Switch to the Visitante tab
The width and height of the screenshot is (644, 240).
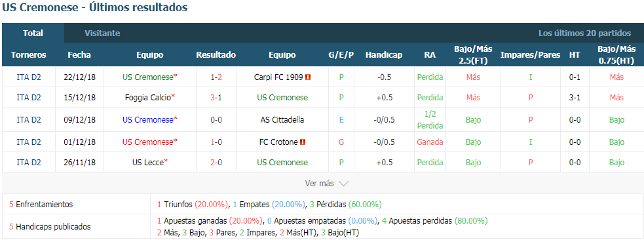point(102,33)
